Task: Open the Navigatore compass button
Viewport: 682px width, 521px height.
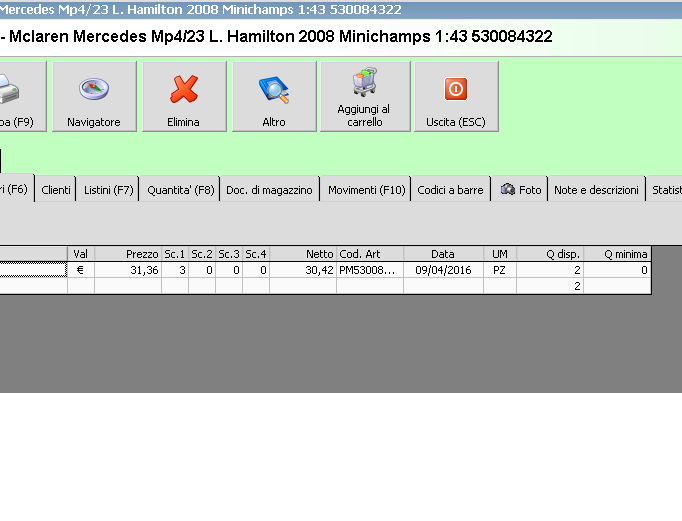Action: [x=94, y=97]
